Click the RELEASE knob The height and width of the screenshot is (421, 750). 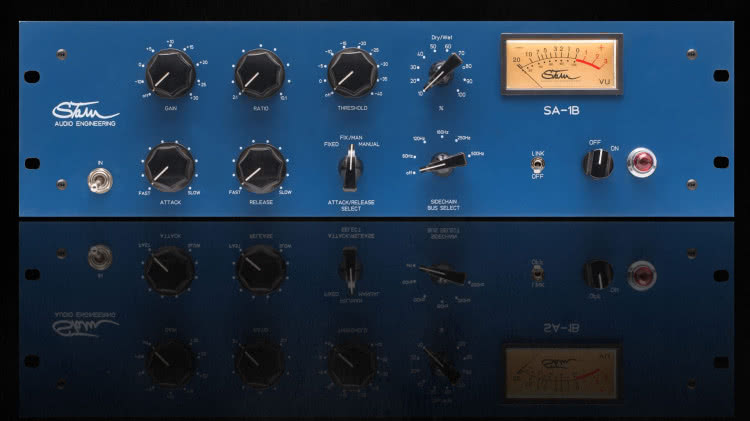[x=261, y=168]
